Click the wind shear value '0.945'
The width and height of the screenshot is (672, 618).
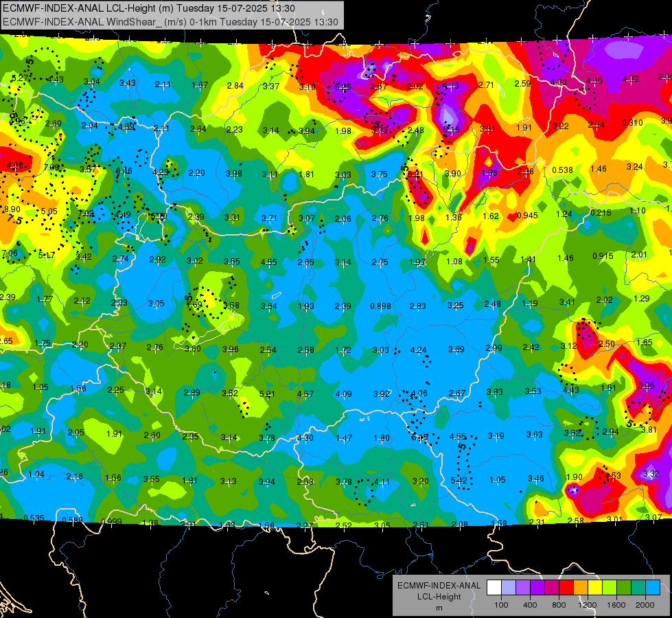[x=527, y=216]
